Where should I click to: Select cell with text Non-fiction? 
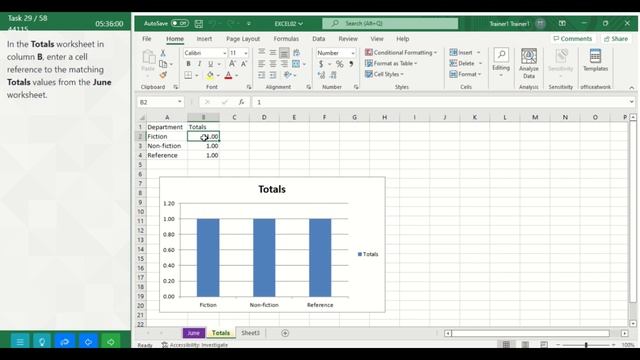click(x=167, y=146)
